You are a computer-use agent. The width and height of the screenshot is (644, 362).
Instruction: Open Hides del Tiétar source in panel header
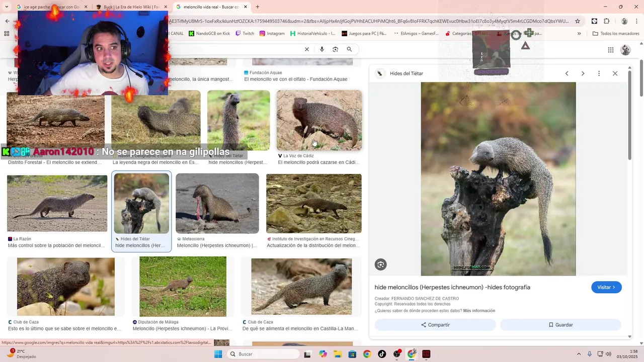coord(400,73)
